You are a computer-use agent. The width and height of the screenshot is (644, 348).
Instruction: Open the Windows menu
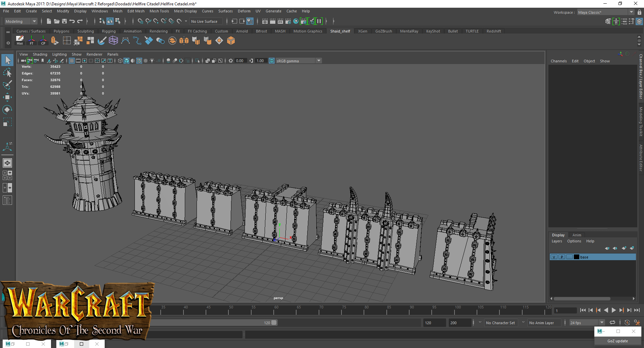100,11
